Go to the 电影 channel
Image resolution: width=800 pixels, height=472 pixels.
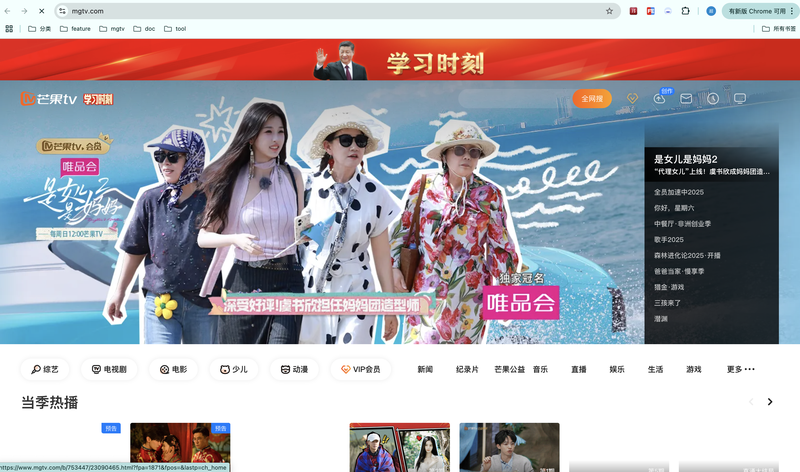pyautogui.click(x=173, y=369)
